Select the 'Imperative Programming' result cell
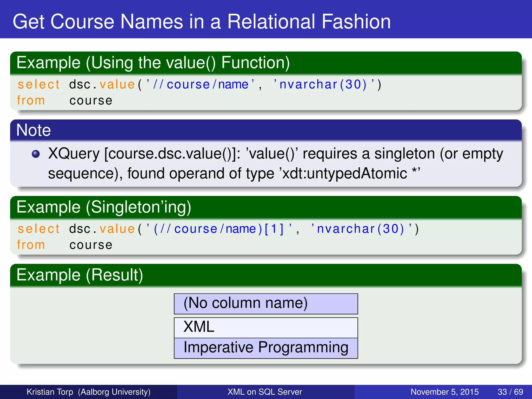Viewport: 532px width, 399px height. tap(266, 348)
